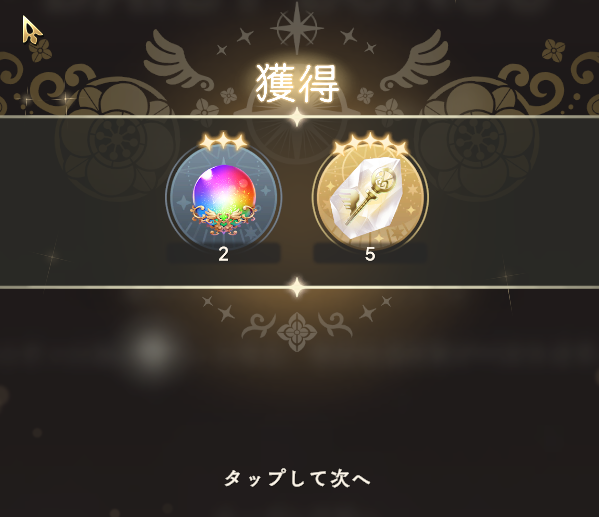Tap the 'タップして次へ' prompt
The image size is (599, 517).
click(297, 478)
